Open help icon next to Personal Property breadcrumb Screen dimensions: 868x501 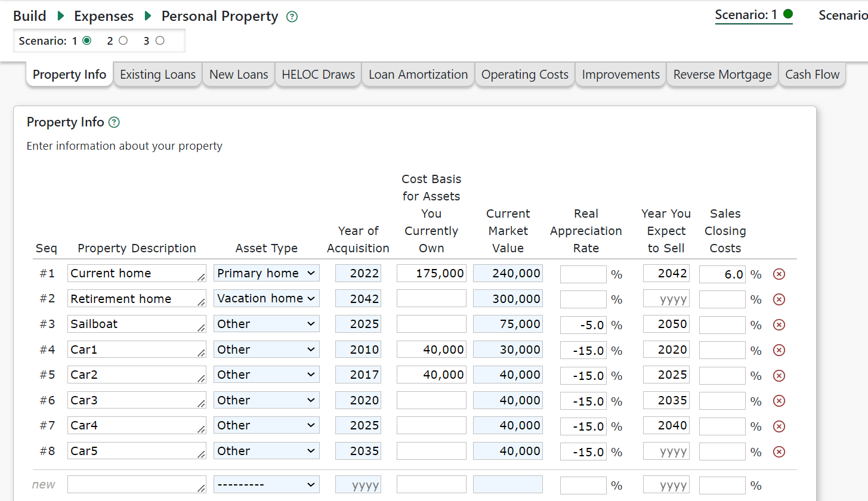point(292,17)
